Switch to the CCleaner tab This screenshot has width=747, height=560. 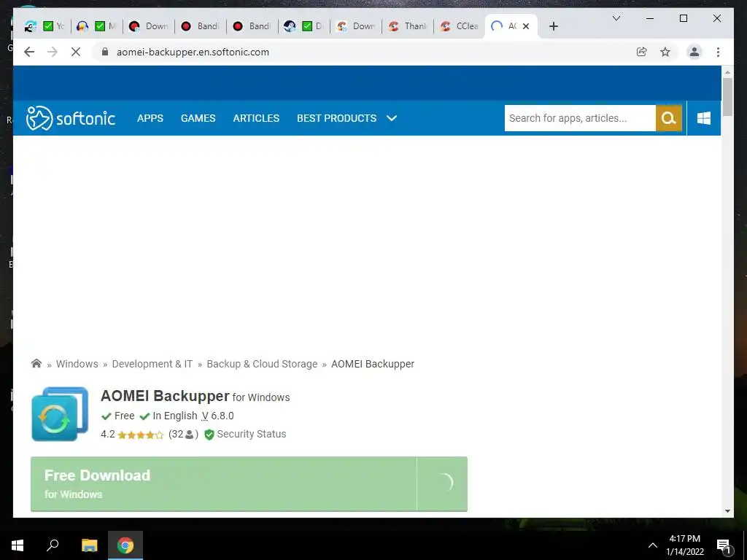(x=460, y=26)
